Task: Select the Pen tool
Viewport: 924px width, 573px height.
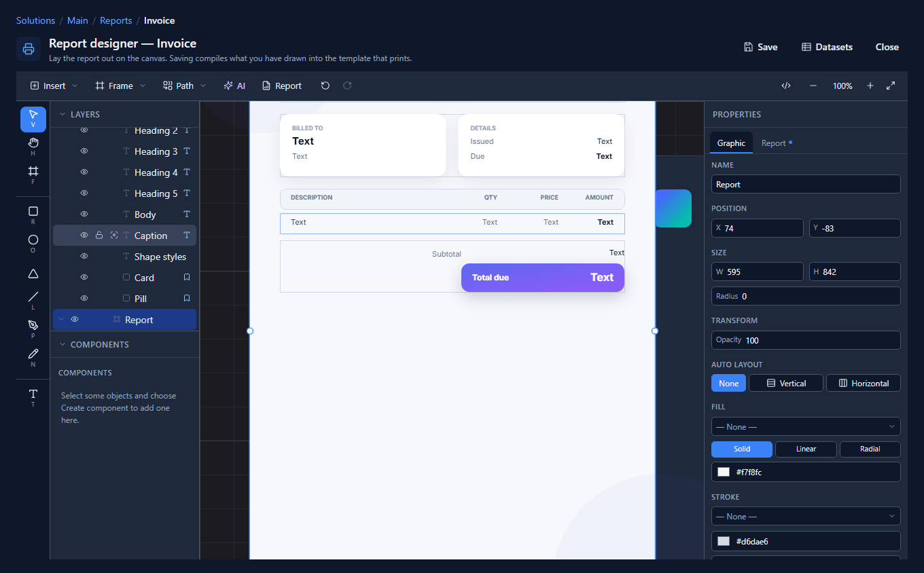Action: (x=33, y=330)
